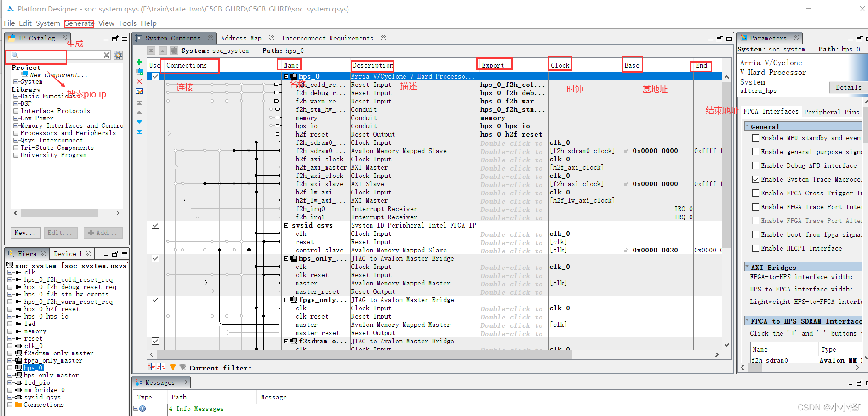Click the first clock domain display icon

[x=151, y=367]
